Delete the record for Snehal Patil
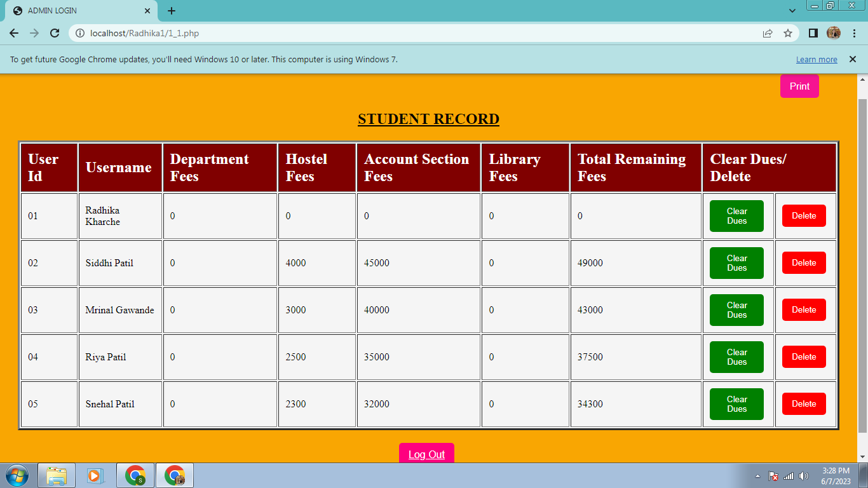This screenshot has height=488, width=868. 803,403
